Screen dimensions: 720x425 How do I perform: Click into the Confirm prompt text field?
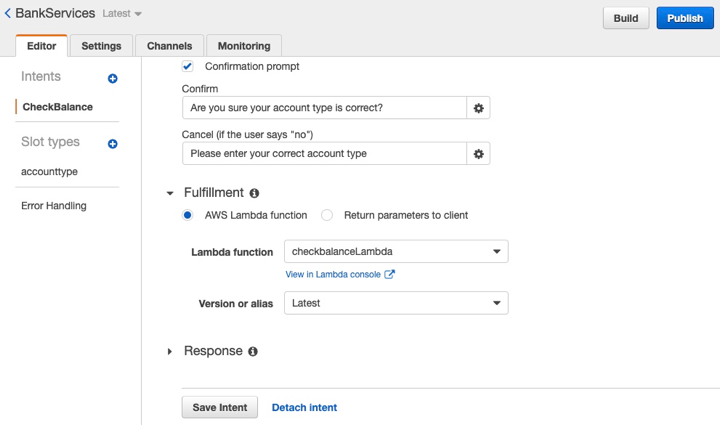pyautogui.click(x=324, y=108)
